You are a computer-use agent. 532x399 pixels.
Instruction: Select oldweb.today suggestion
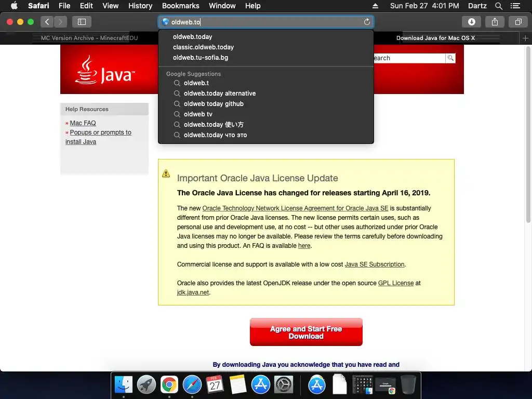tap(266, 37)
